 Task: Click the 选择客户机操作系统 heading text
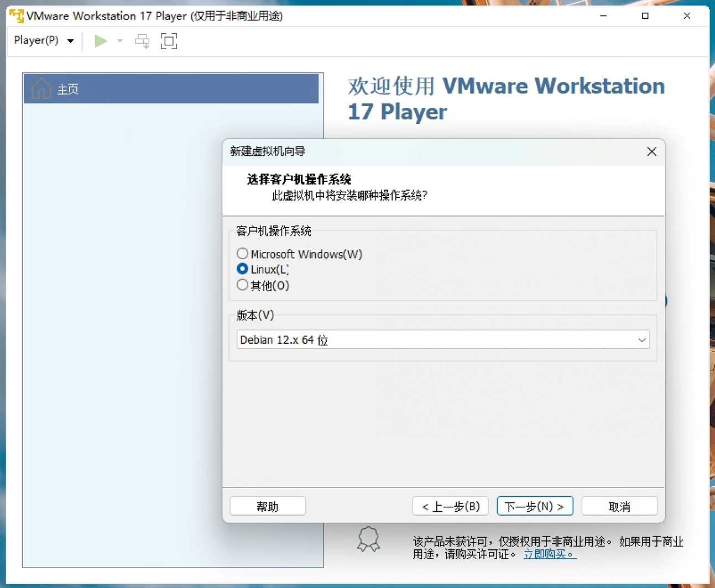click(299, 179)
